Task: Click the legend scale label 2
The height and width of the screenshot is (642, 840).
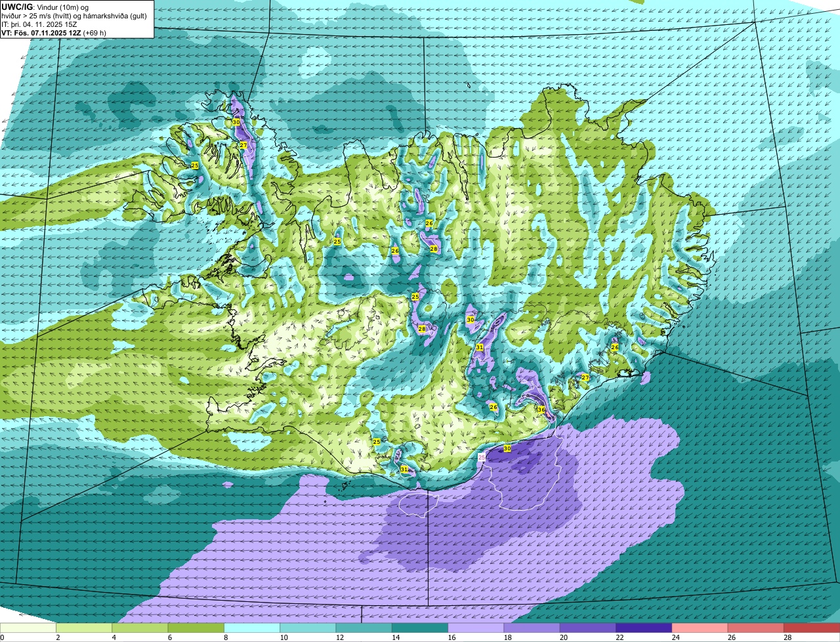Action: coord(58,637)
